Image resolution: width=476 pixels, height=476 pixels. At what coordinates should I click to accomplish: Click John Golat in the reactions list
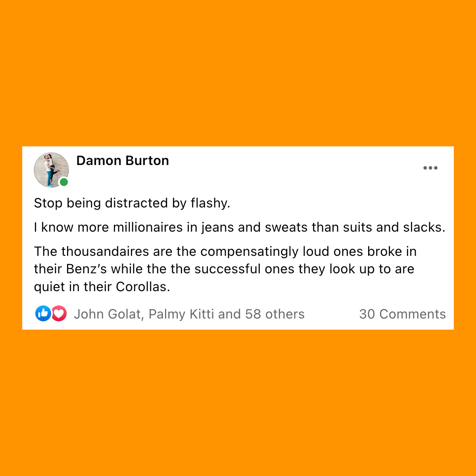pyautogui.click(x=107, y=314)
